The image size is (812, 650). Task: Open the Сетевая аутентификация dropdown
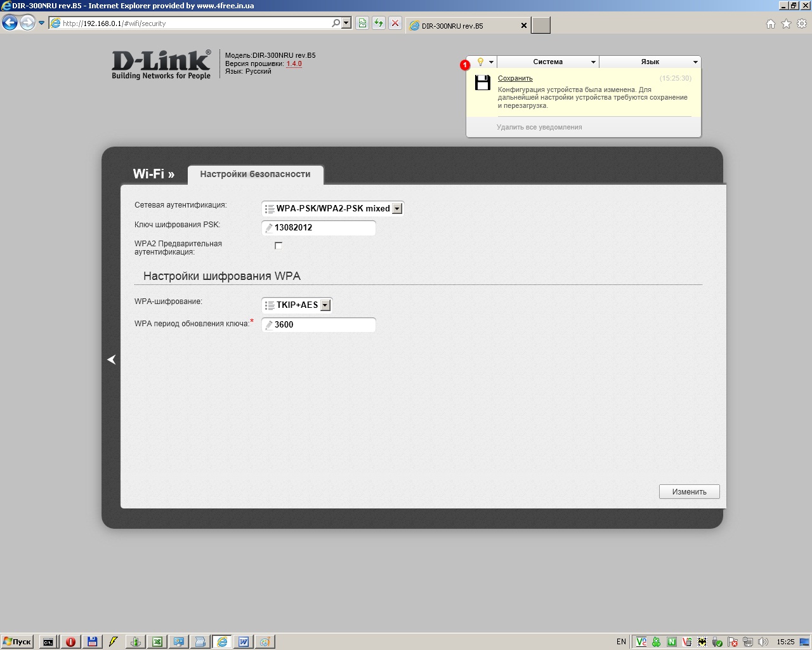(x=333, y=208)
